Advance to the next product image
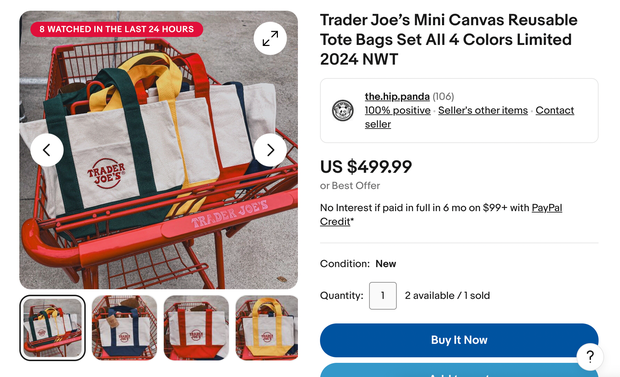The image size is (620, 377). [x=270, y=150]
